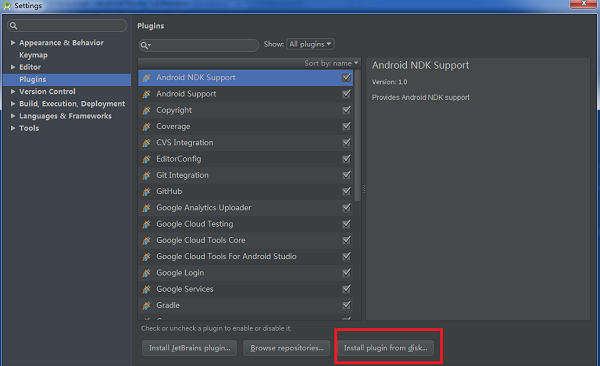Click the Android NDK Support plugin icon
This screenshot has height=366, width=600.
click(x=147, y=78)
